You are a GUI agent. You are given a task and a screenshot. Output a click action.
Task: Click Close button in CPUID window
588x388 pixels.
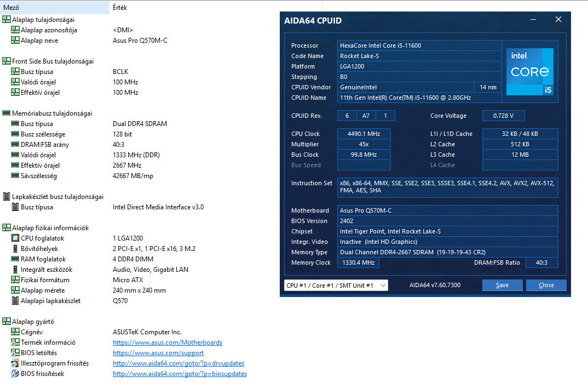[x=546, y=285]
